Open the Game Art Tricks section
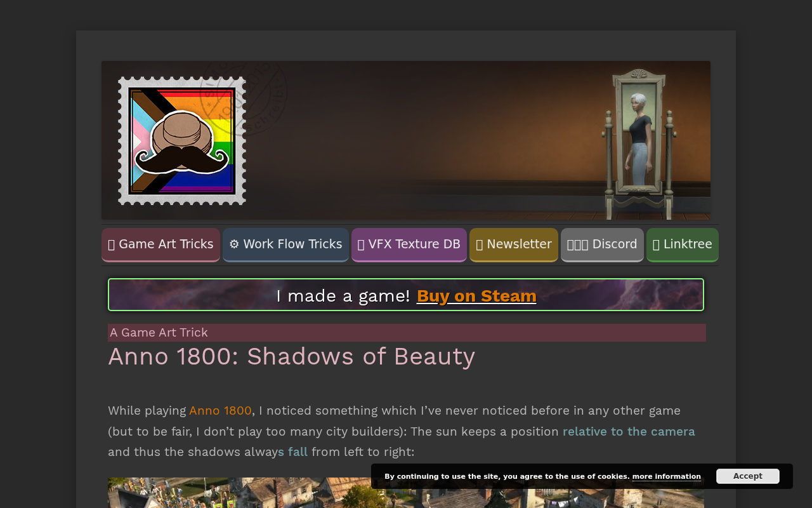 coord(160,244)
